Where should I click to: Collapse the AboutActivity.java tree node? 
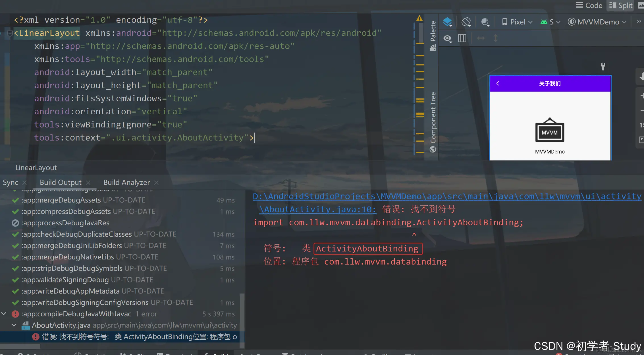[x=14, y=325]
